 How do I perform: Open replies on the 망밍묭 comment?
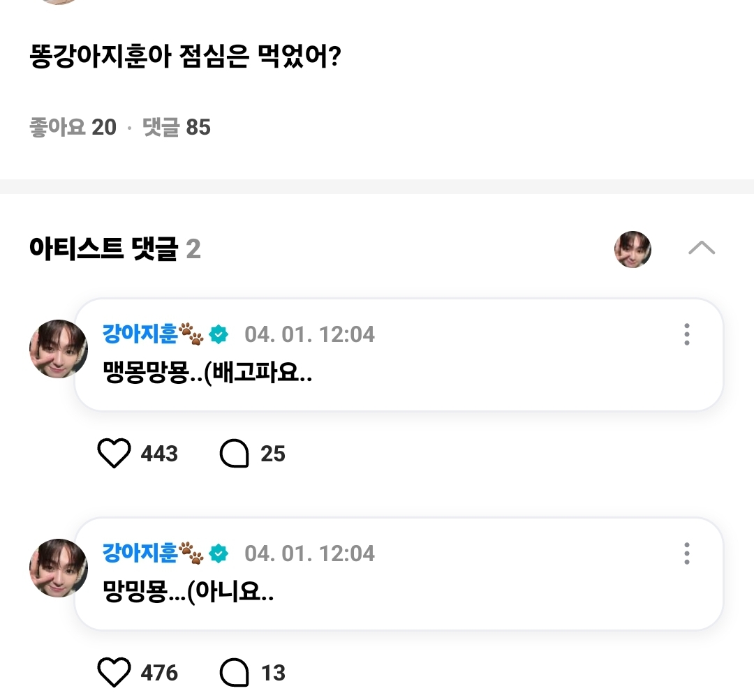pos(235,673)
